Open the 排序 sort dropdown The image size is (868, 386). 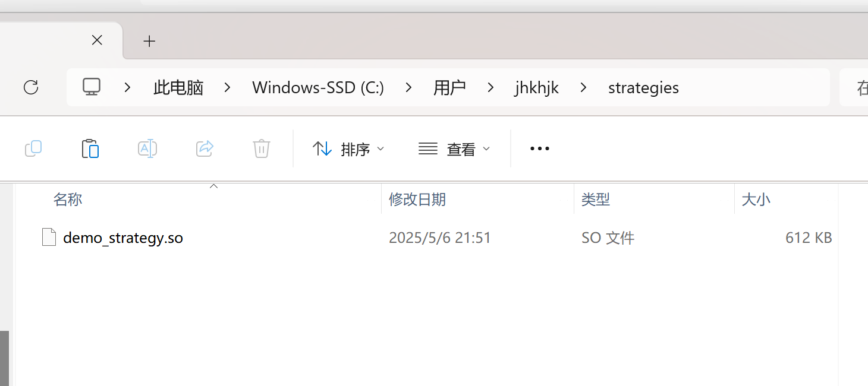[x=348, y=148]
